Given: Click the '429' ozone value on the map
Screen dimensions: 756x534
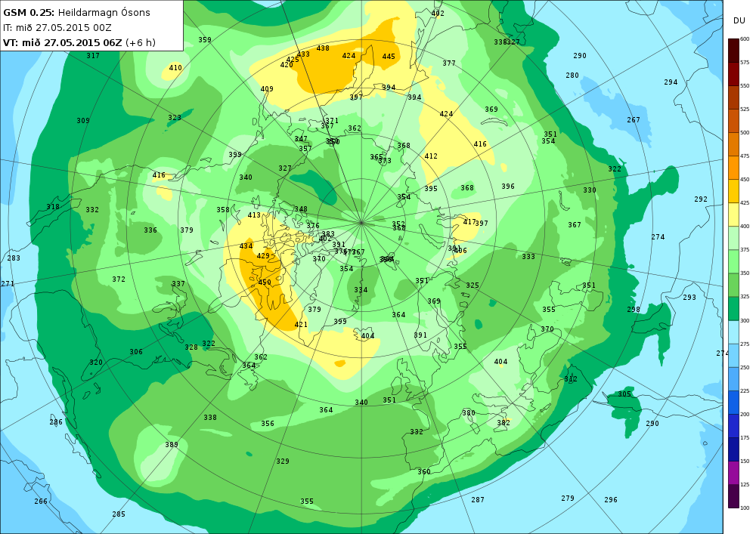Looking at the screenshot, I should (263, 256).
